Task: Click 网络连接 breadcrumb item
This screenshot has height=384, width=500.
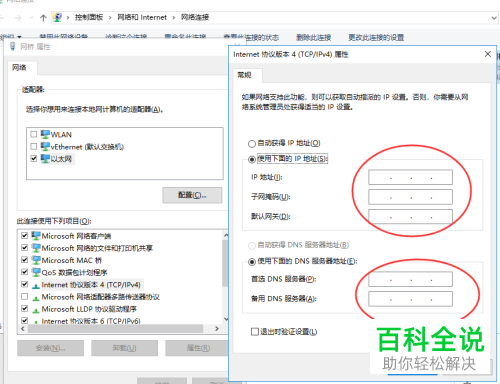Action: (x=195, y=17)
